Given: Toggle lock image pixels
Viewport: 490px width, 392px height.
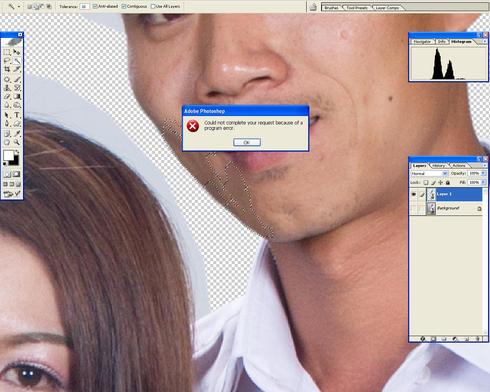Looking at the screenshot, I should coord(433,183).
